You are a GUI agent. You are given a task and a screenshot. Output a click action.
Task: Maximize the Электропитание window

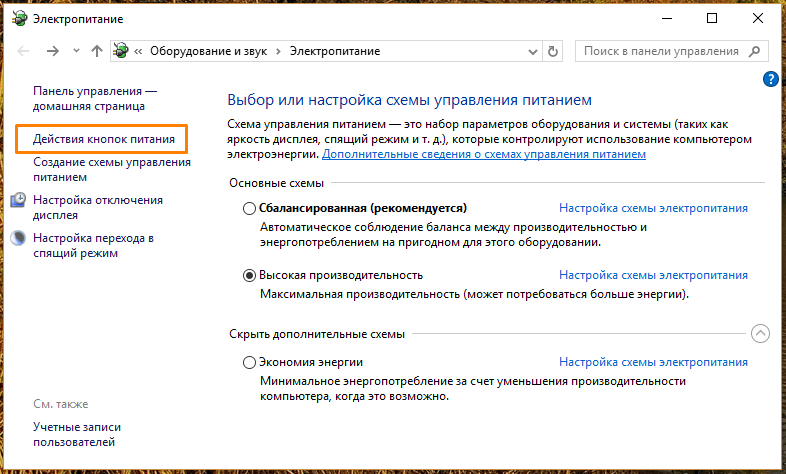(x=712, y=19)
